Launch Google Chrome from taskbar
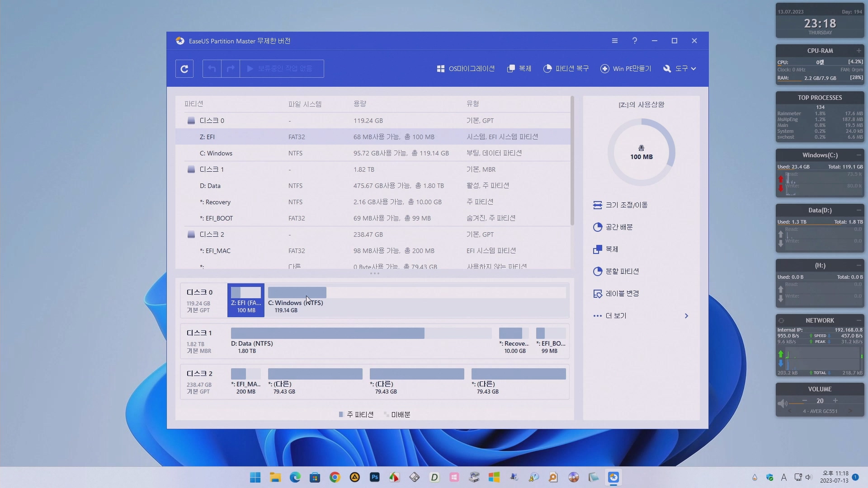 (335, 478)
